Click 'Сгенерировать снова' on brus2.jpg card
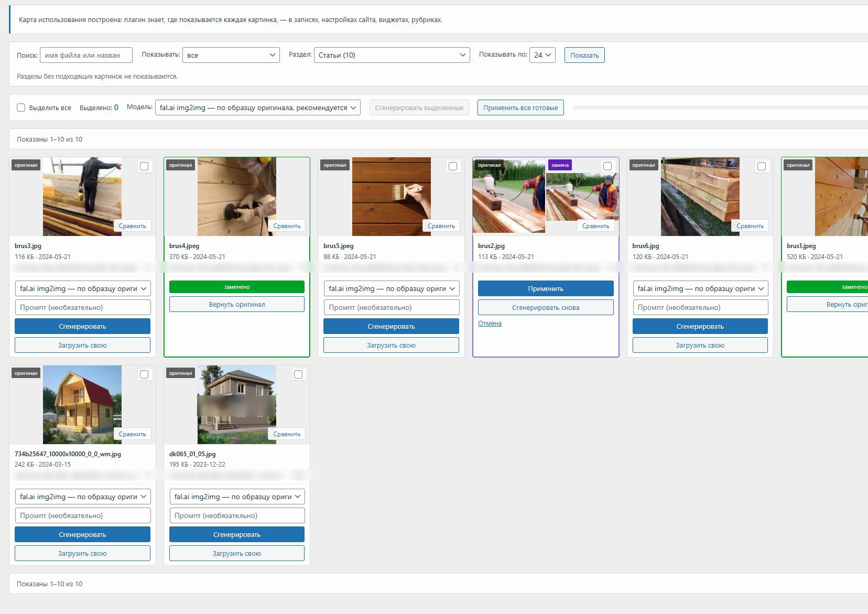 coord(546,307)
